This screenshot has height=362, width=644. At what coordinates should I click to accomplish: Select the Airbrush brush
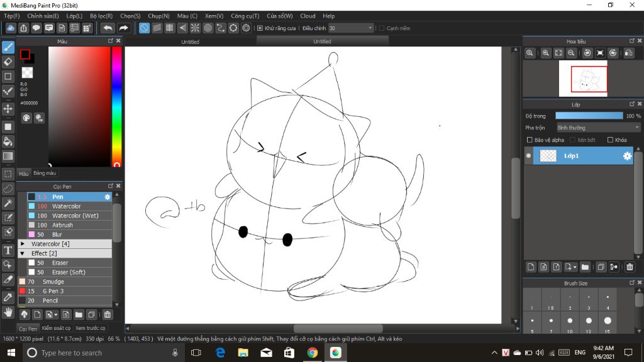pos(69,225)
